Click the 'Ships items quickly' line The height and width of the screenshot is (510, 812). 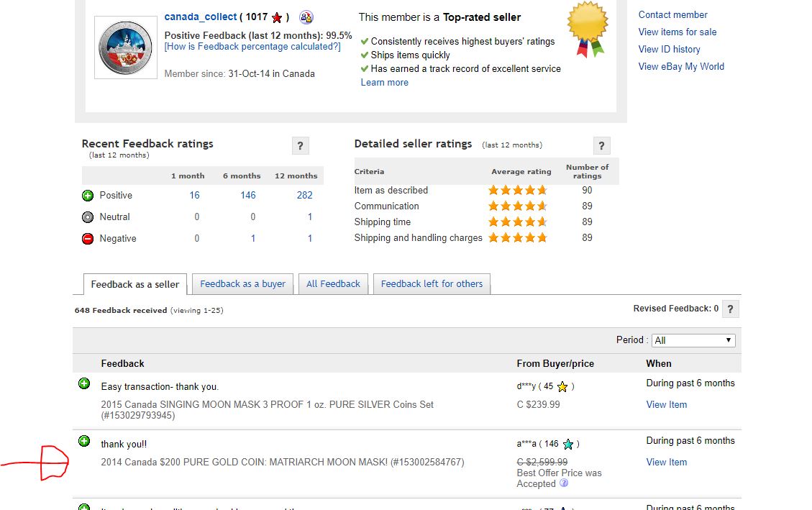(410, 55)
